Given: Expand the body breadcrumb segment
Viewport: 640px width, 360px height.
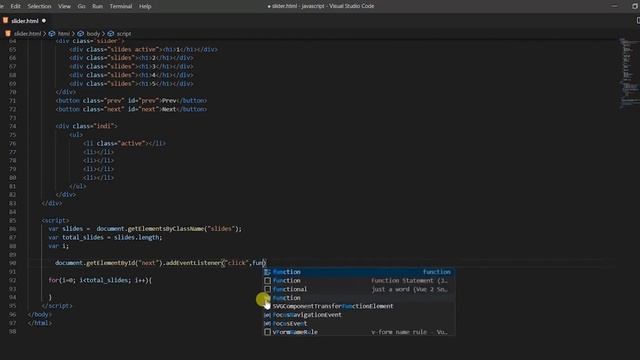Looking at the screenshot, I should coord(93,33).
